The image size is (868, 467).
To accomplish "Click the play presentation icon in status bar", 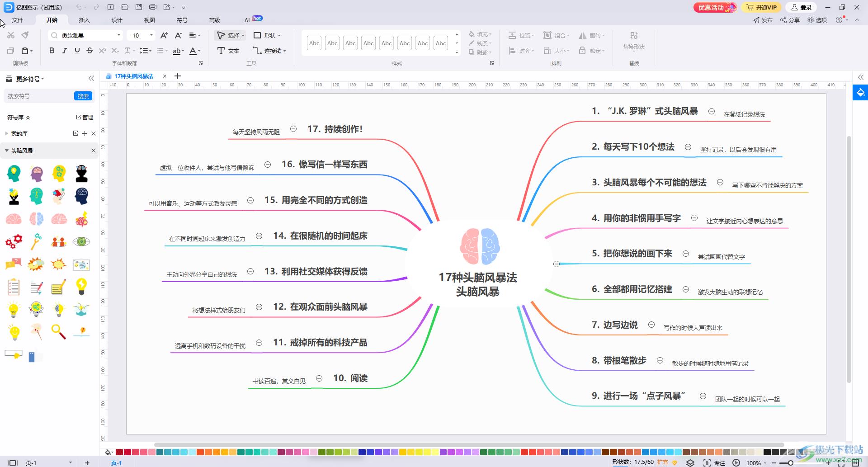I will coord(736,462).
